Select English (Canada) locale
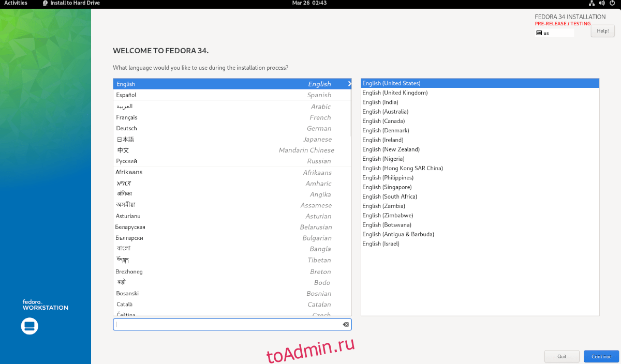The height and width of the screenshot is (364, 621). pyautogui.click(x=480, y=121)
